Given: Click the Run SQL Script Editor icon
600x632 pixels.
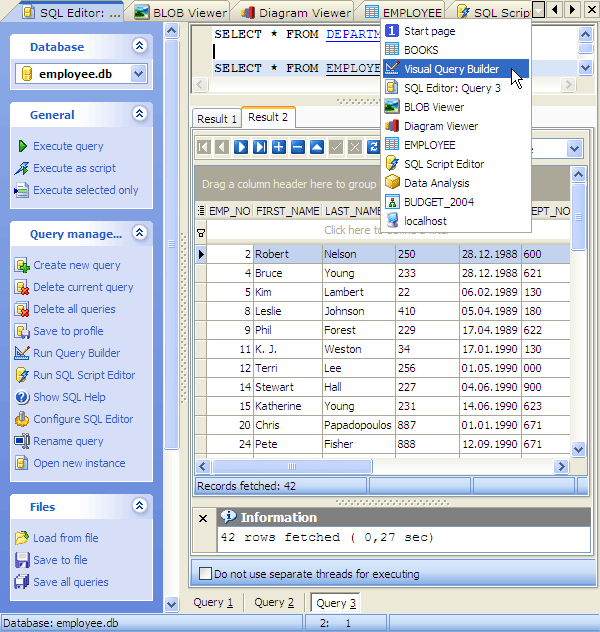Looking at the screenshot, I should [22, 375].
